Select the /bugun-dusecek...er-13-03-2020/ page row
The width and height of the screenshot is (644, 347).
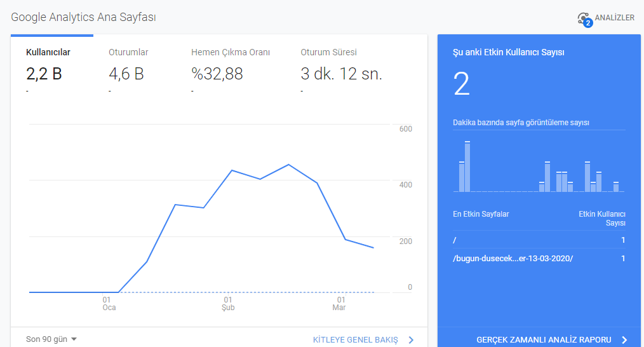click(x=539, y=258)
